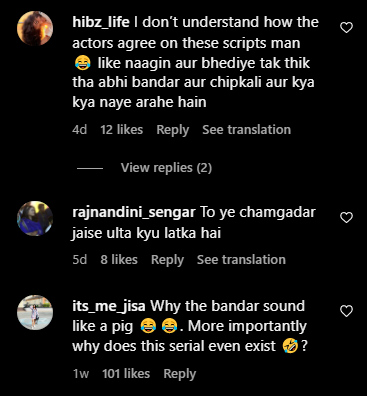See translation of hibz_life's comment
Image resolution: width=367 pixels, height=396 pixels.
tap(247, 130)
